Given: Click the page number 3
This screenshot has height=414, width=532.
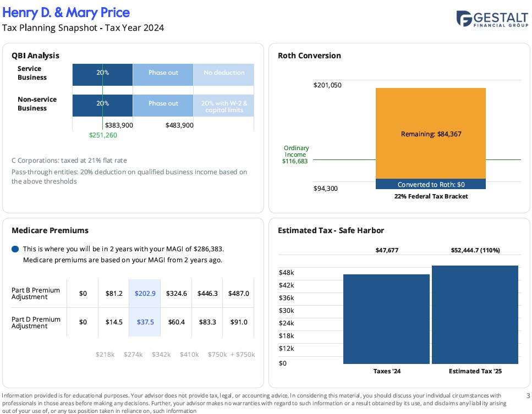Looking at the screenshot, I should point(528,396).
